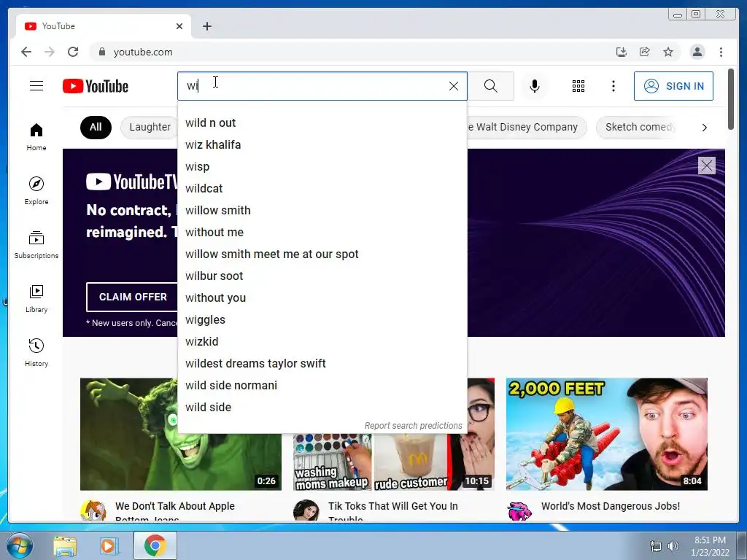The width and height of the screenshot is (747, 560).
Task: Click the CLAIM OFFER button
Action: [x=133, y=297]
